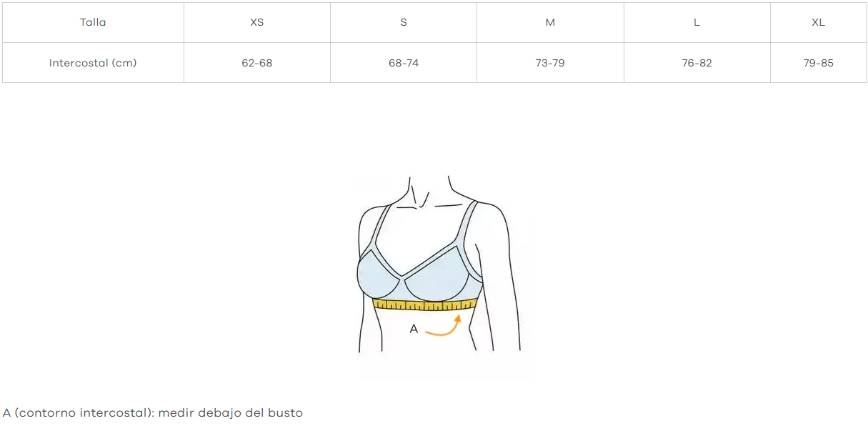
Task: Click the 76-82 measurement cell
Action: pyautogui.click(x=697, y=63)
